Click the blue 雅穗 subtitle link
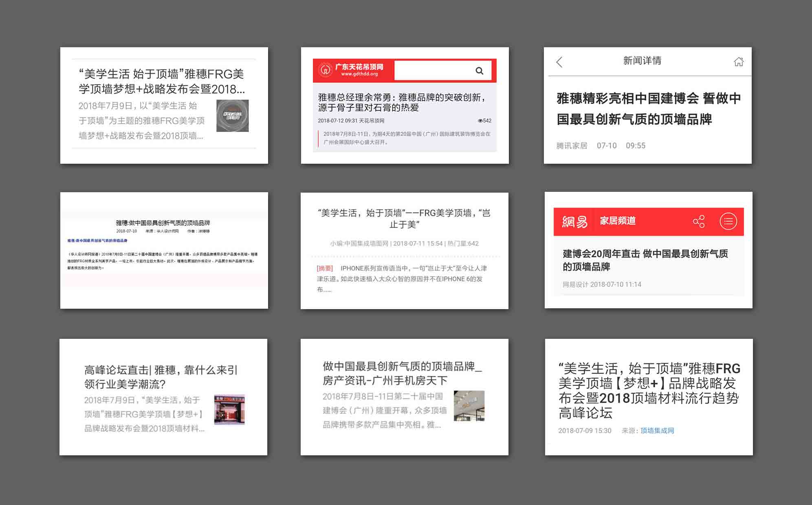The image size is (812, 505). pyautogui.click(x=97, y=241)
